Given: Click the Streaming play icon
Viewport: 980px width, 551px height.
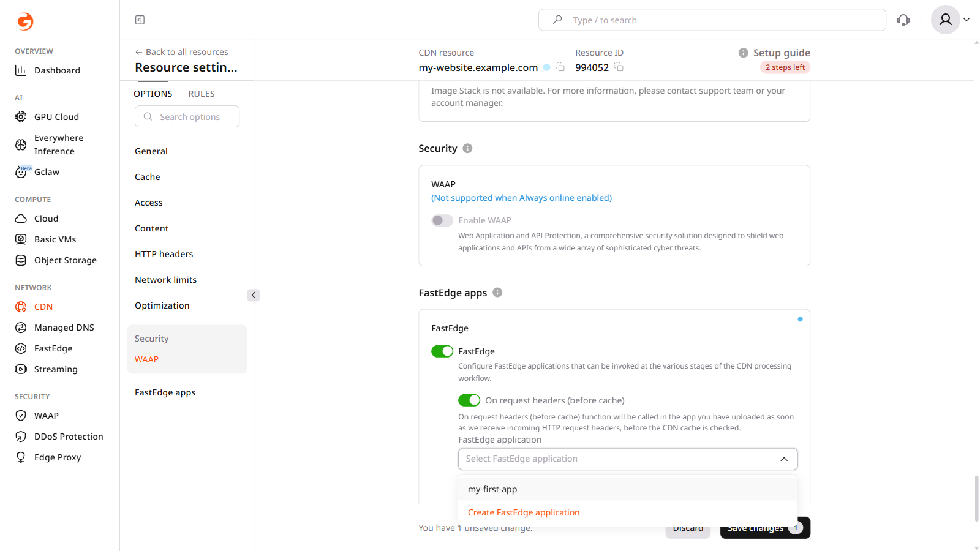Looking at the screenshot, I should click(x=21, y=369).
